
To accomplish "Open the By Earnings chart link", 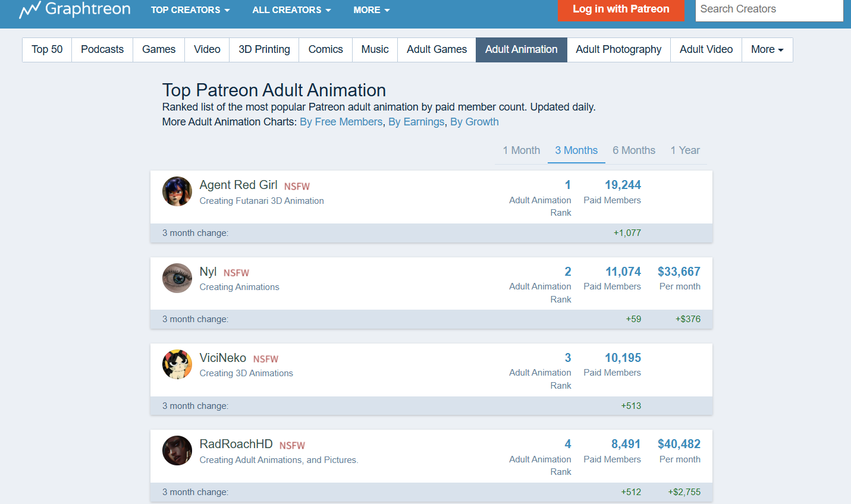I will tap(416, 122).
